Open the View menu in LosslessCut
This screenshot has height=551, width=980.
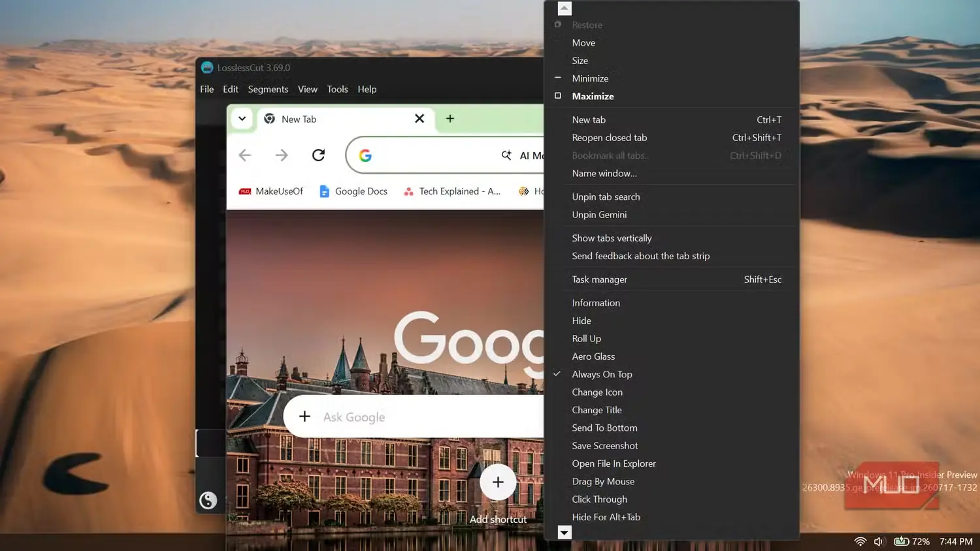pos(308,89)
